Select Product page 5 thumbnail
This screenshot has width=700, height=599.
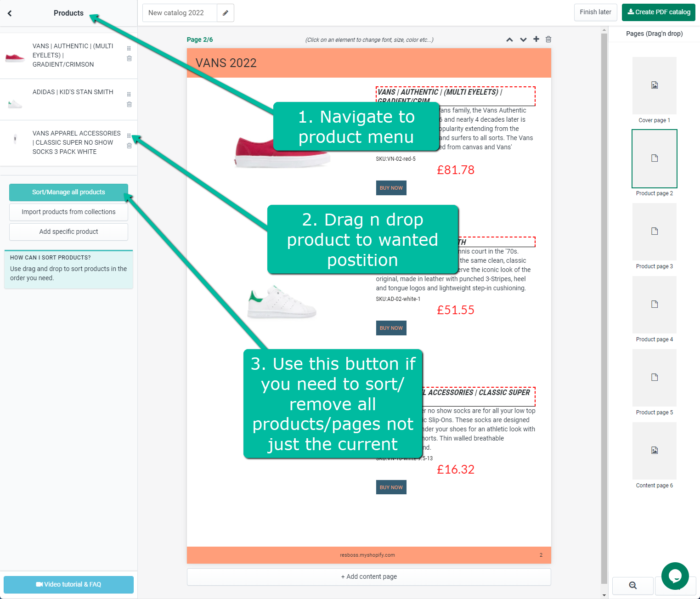pyautogui.click(x=655, y=378)
